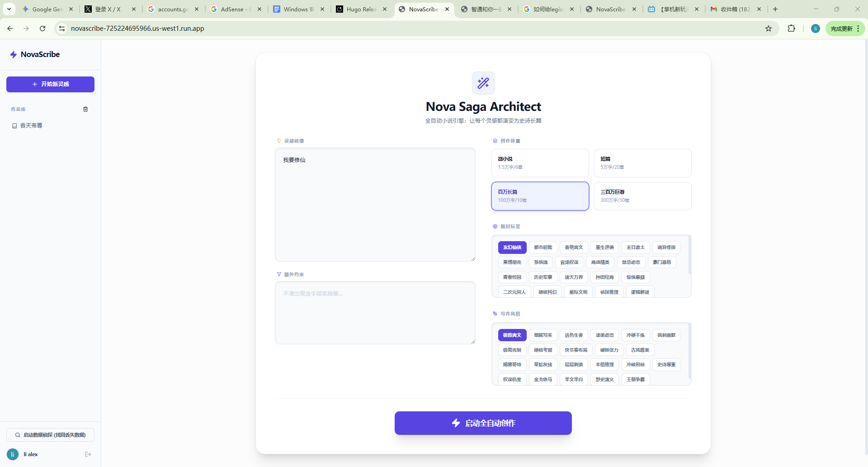The width and height of the screenshot is (868, 467).
Task: Select the 三百万巨著 length option
Action: 642,196
